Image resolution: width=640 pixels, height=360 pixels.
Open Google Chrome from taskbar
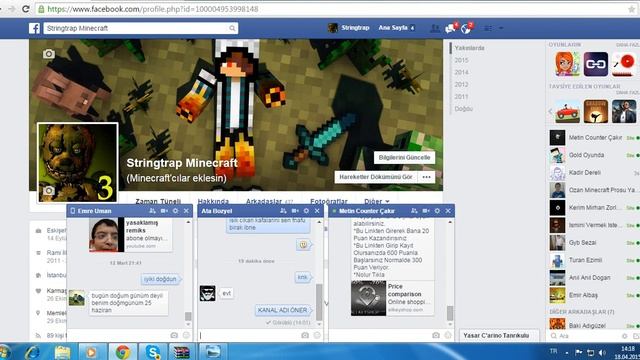click(x=122, y=351)
